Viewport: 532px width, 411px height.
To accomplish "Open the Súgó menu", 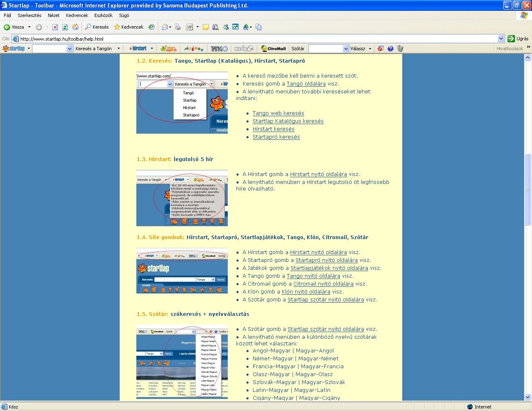I will 124,15.
